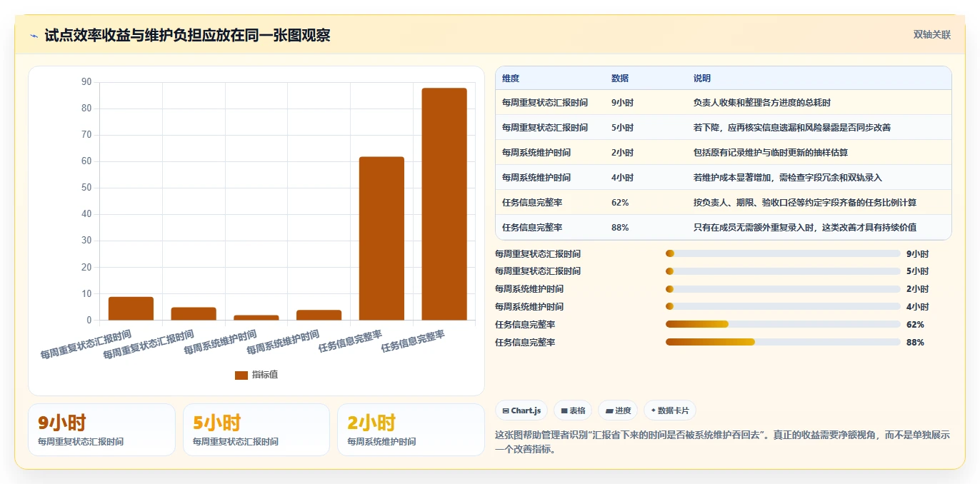
Task: Click the 说明 column header
Action: [x=702, y=79]
